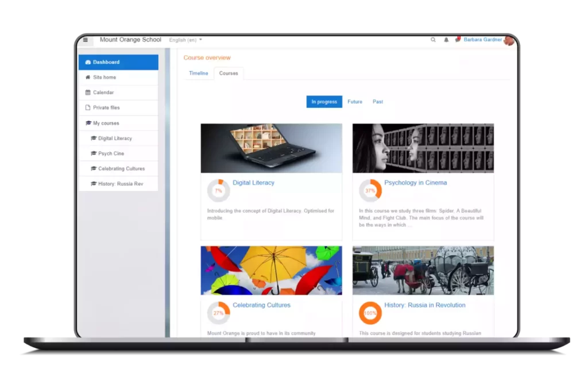588x388 pixels.
Task: Open the English (en) language dropdown
Action: (185, 40)
